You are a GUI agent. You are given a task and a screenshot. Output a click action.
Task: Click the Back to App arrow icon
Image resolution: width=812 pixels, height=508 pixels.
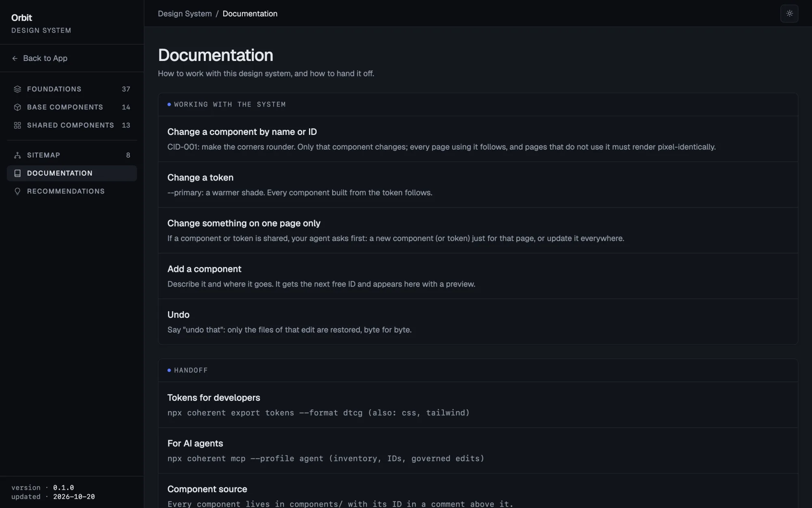15,59
